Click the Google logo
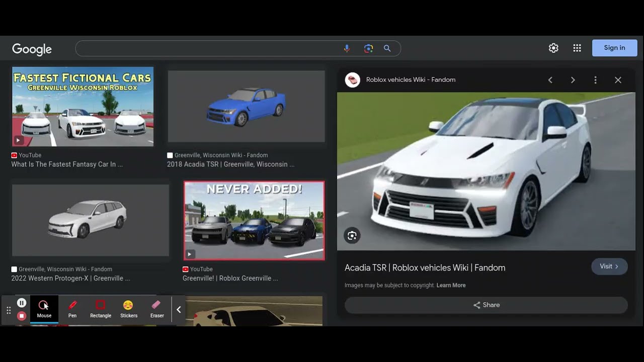644x362 pixels. coord(32,49)
